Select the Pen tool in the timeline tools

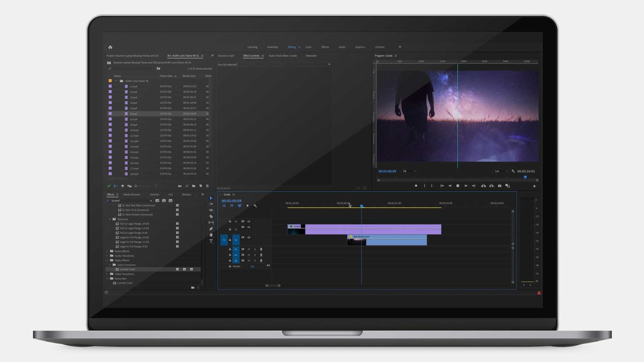(x=211, y=228)
